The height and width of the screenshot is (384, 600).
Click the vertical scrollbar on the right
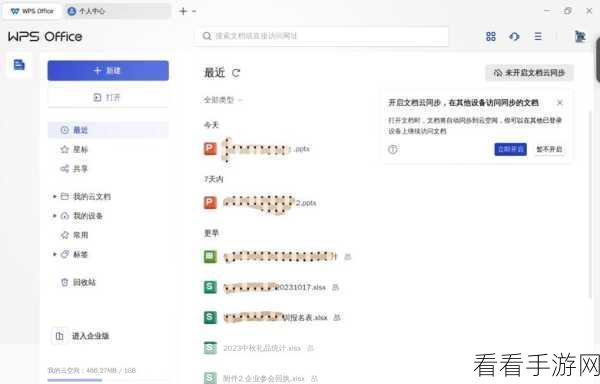(x=591, y=203)
